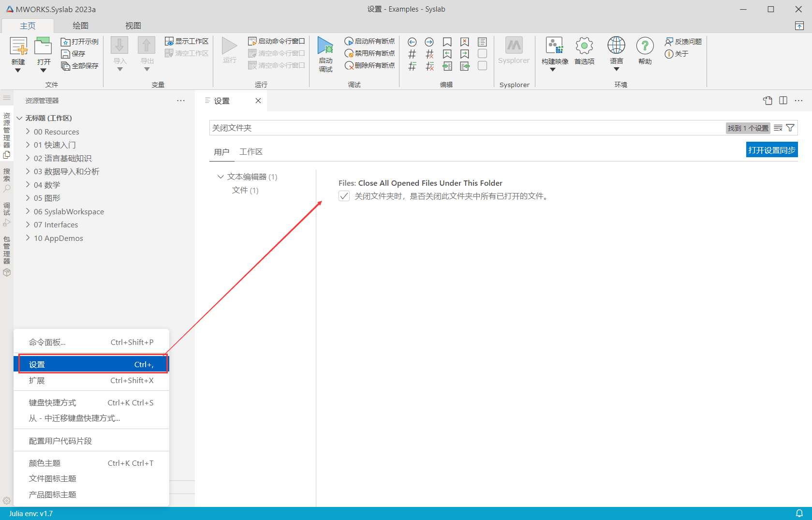
Task: Click the Build Image (构建映像) icon
Action: point(554,46)
